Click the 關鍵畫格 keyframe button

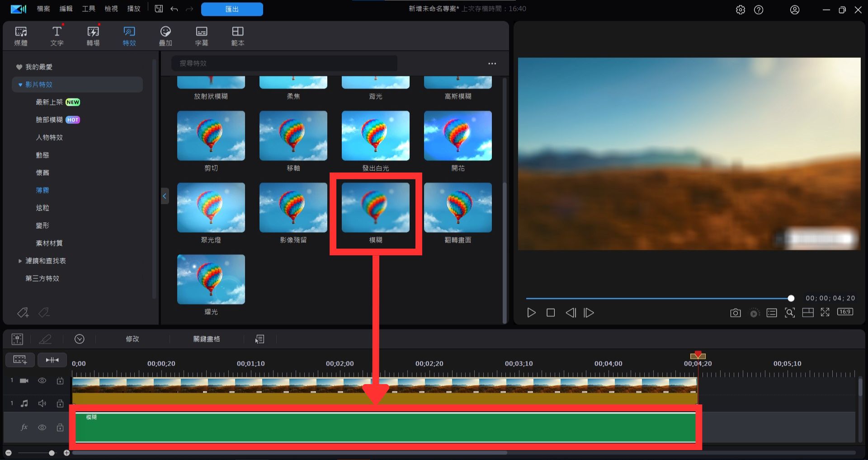pos(207,339)
